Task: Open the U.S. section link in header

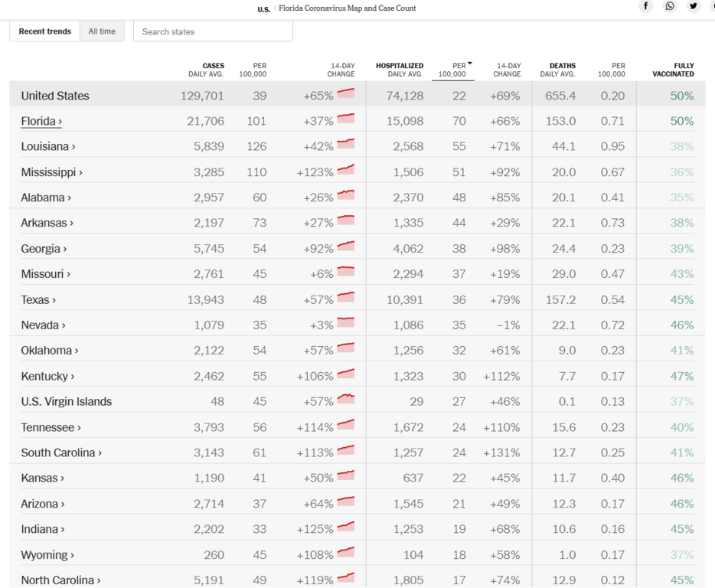Action: point(263,9)
